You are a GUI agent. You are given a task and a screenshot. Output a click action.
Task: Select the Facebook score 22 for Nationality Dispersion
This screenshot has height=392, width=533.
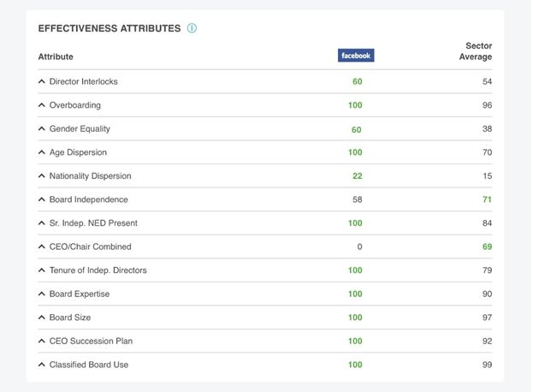coord(357,176)
